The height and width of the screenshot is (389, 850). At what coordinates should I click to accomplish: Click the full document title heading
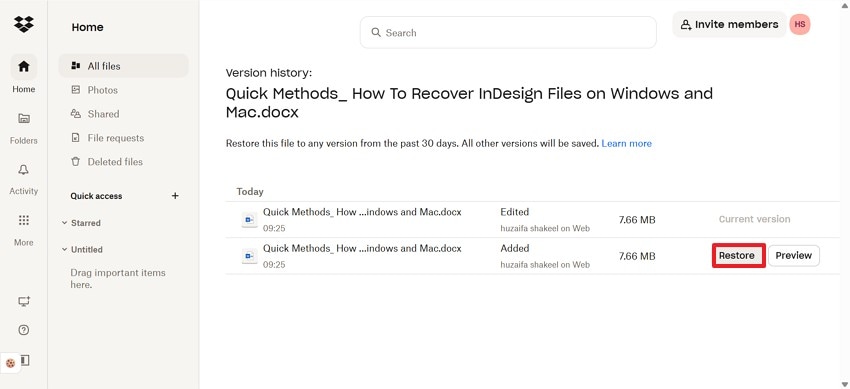(x=469, y=102)
